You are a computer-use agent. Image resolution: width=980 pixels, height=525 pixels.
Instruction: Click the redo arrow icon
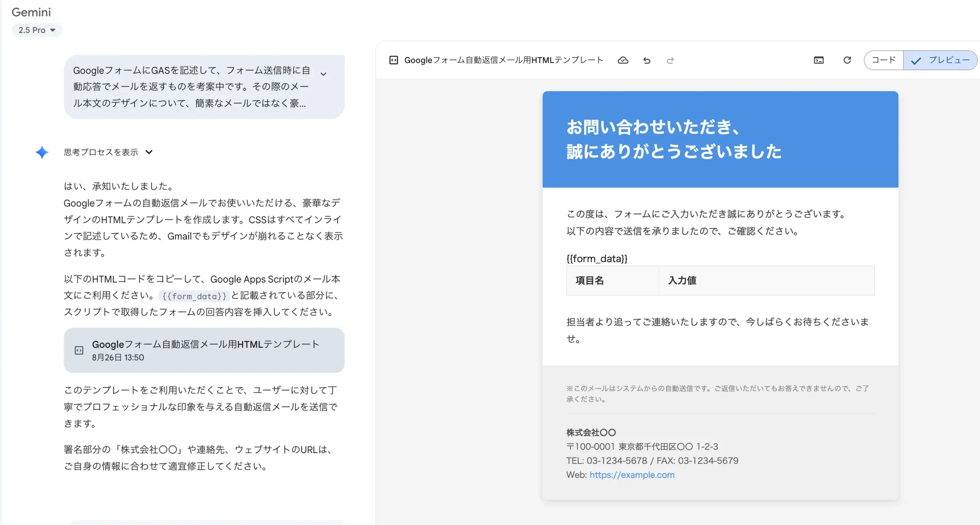pos(670,61)
